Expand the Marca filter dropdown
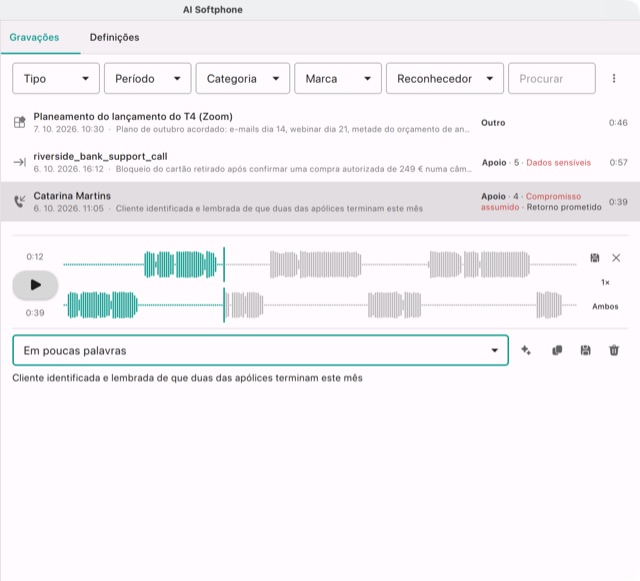 coord(338,78)
